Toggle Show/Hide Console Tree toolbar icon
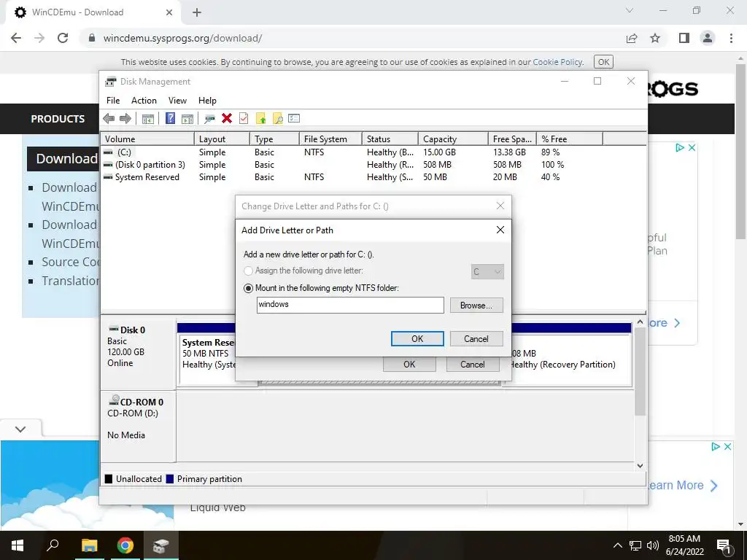This screenshot has height=560, width=747. pos(147,119)
